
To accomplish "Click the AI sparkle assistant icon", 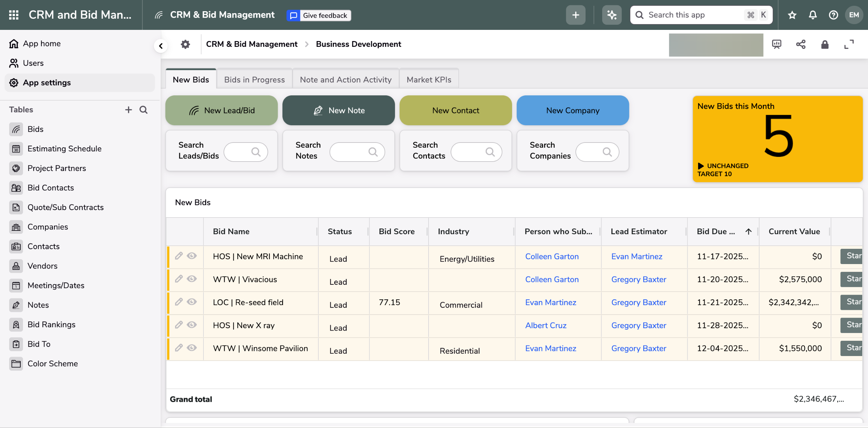I will coord(612,15).
